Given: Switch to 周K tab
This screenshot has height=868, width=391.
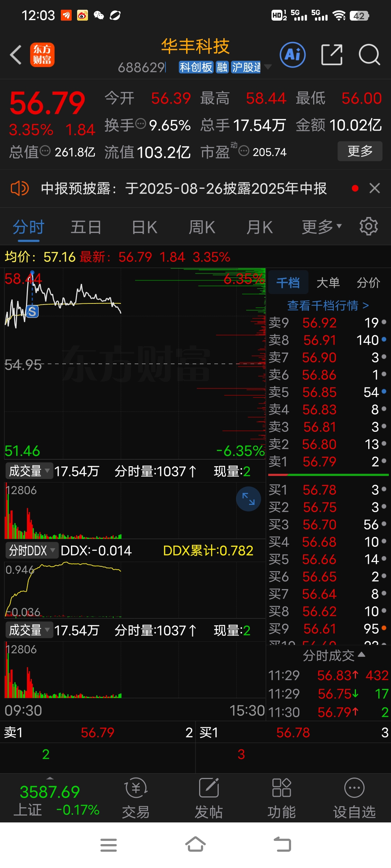Looking at the screenshot, I should (x=202, y=227).
